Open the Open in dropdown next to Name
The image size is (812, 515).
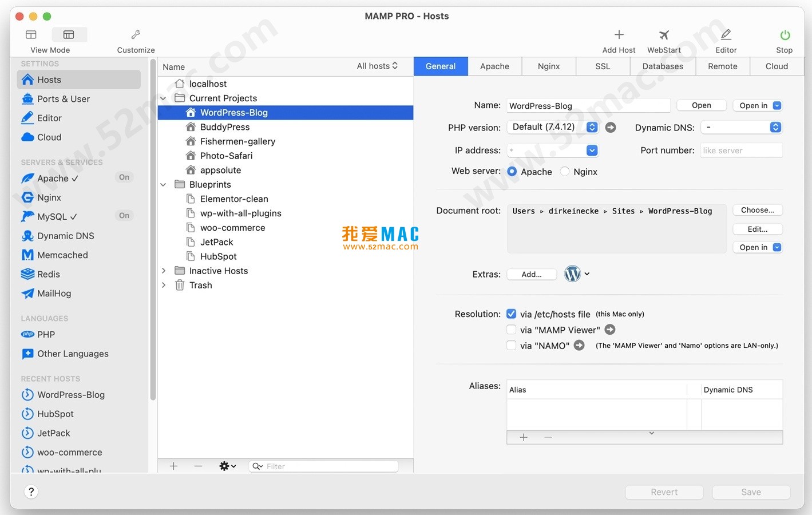click(x=758, y=105)
